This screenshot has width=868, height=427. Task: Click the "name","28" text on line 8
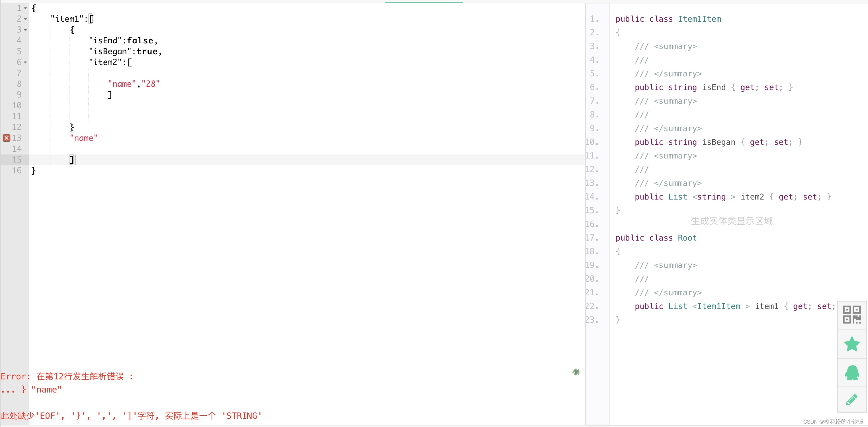click(x=134, y=84)
